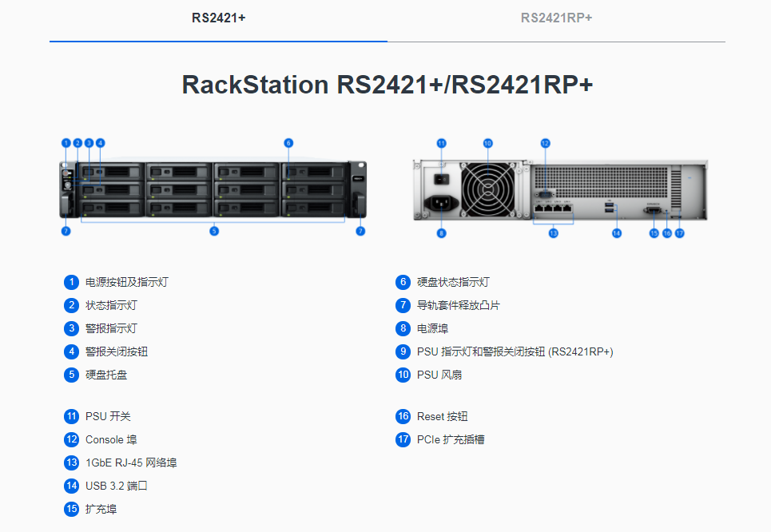Click marker 7 under the left rack ear

click(x=66, y=231)
